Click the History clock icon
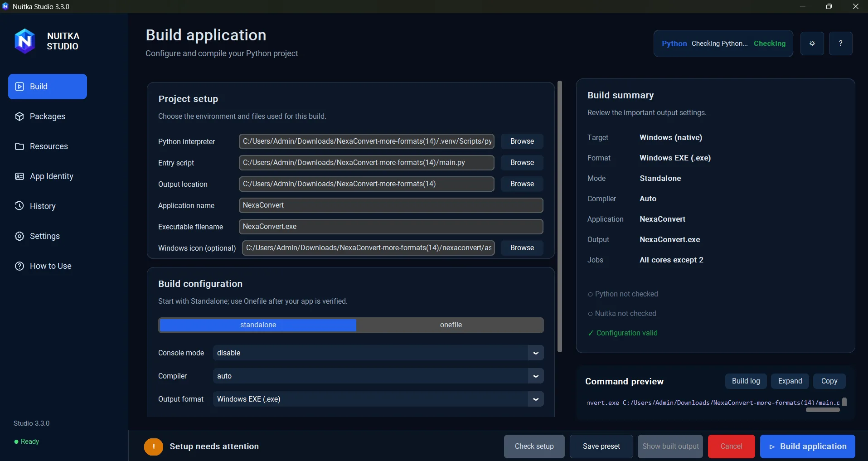The width and height of the screenshot is (868, 461). click(19, 206)
